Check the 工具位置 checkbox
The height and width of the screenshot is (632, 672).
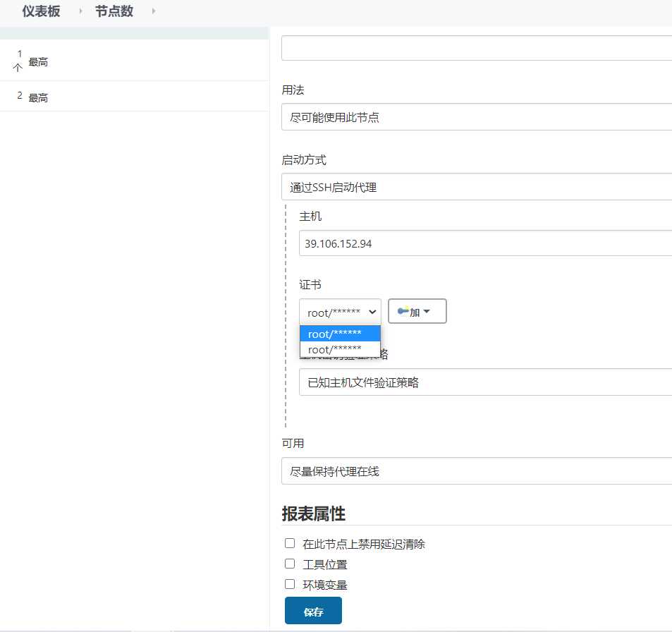(x=290, y=564)
